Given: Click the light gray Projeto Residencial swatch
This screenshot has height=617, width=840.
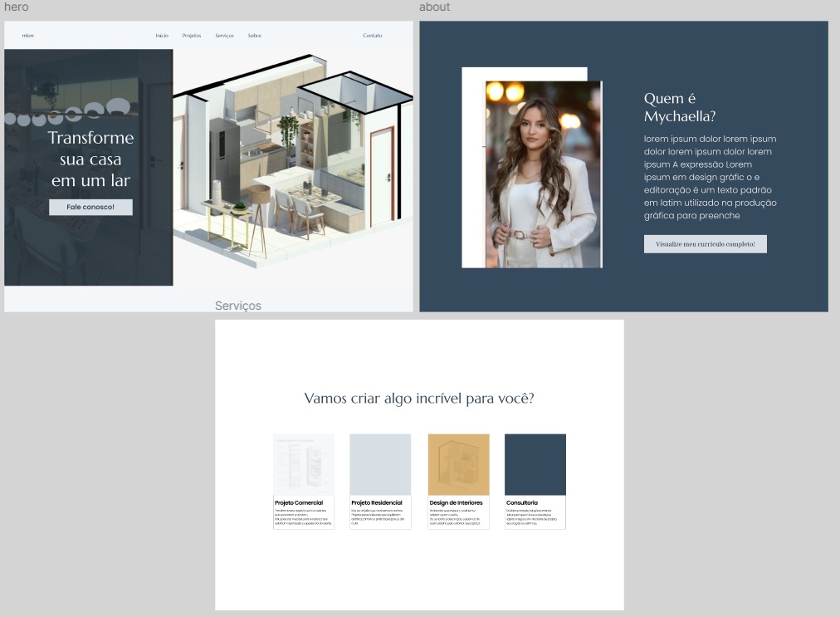Looking at the screenshot, I should pos(380,464).
